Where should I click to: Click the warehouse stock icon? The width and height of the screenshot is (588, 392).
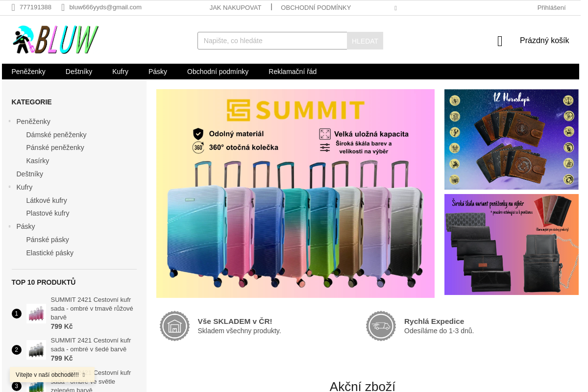[x=174, y=326]
